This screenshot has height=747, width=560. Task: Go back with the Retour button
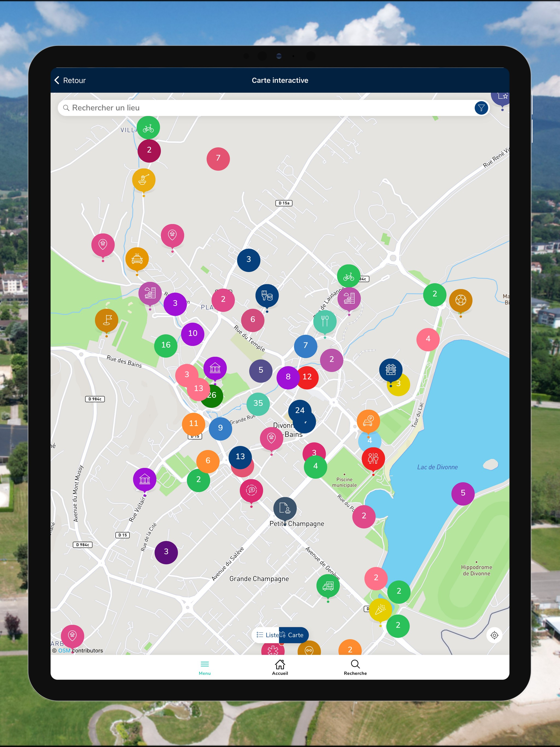tap(70, 80)
